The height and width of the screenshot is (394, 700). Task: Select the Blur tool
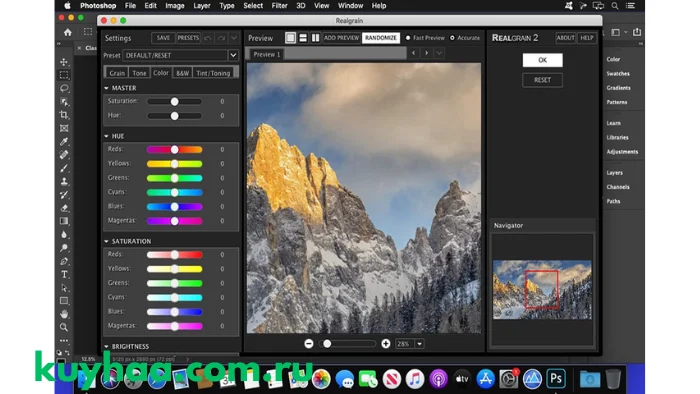pyautogui.click(x=64, y=235)
